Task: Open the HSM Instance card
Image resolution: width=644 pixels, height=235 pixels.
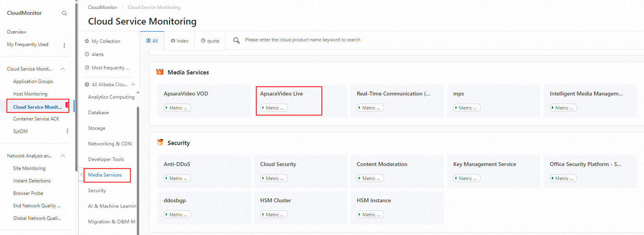Action: pyautogui.click(x=397, y=208)
